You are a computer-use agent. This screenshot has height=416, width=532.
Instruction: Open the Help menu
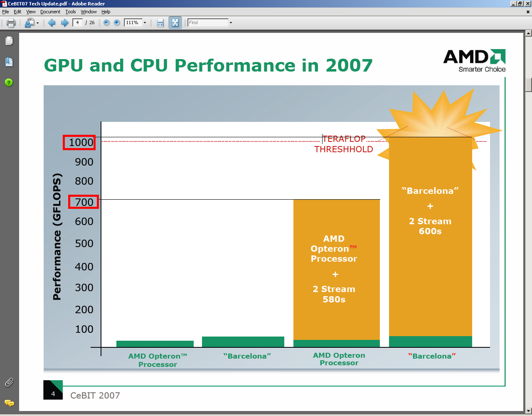(106, 12)
